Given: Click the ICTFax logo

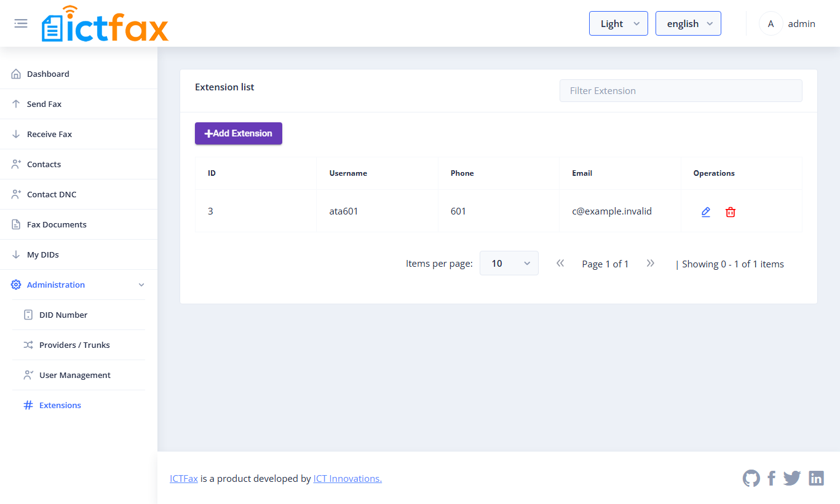Looking at the screenshot, I should [x=105, y=24].
